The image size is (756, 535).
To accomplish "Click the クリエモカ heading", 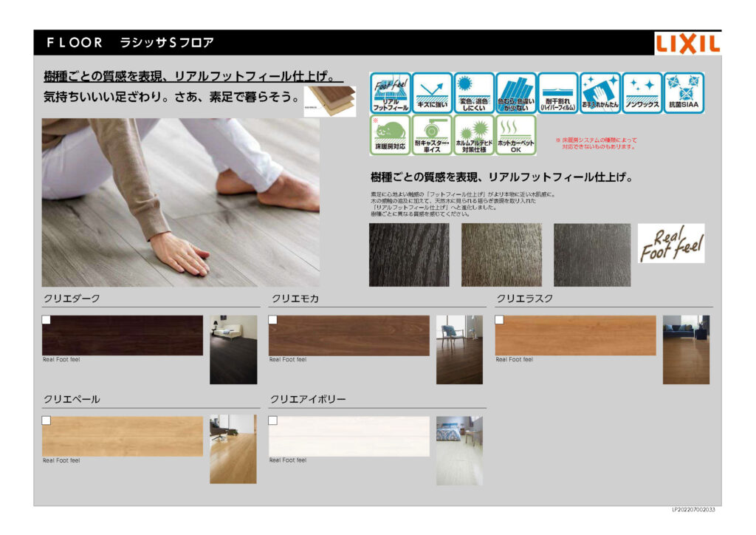I will 295,299.
